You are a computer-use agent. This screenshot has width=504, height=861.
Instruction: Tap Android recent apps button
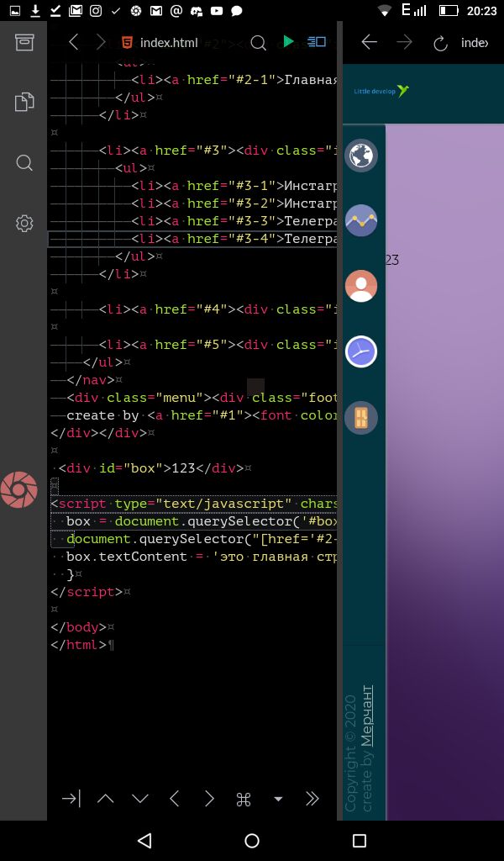[x=360, y=840]
